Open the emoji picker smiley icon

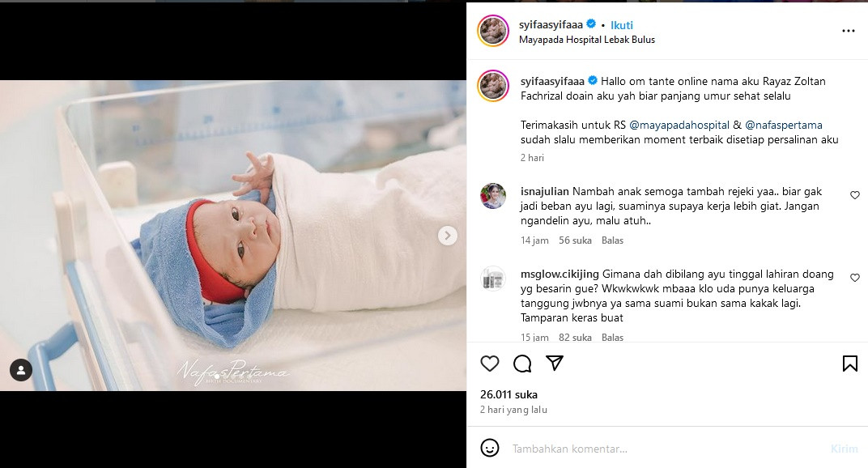point(489,448)
